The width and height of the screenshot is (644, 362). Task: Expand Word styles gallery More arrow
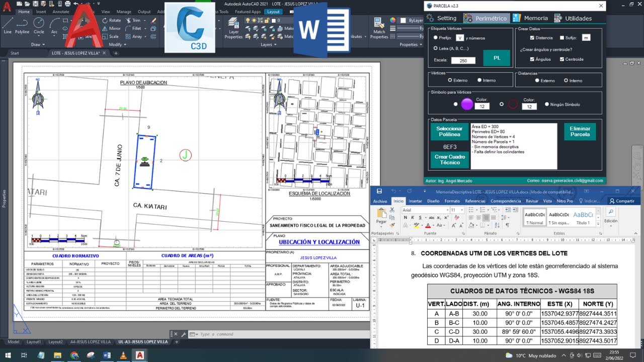click(598, 224)
